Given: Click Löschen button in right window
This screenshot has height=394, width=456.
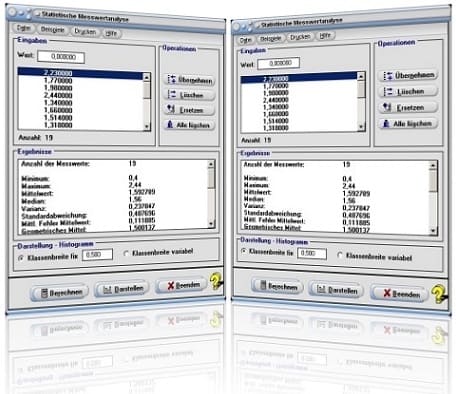Looking at the screenshot, I should (x=408, y=91).
